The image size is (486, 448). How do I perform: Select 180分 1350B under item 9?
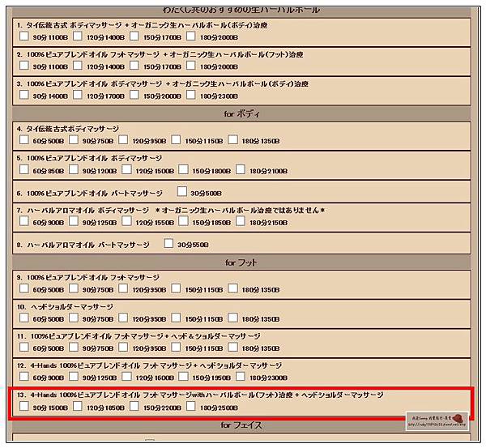(232, 288)
